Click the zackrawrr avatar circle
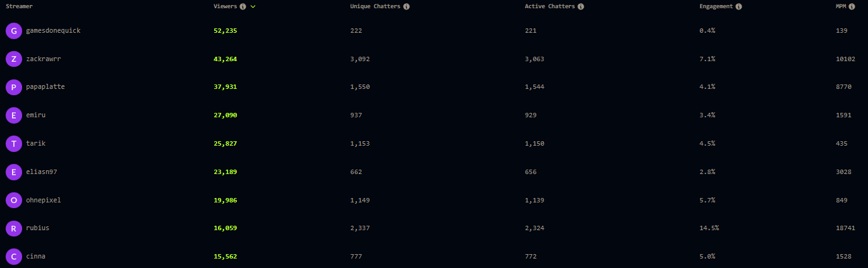868x268 pixels. pos(14,59)
